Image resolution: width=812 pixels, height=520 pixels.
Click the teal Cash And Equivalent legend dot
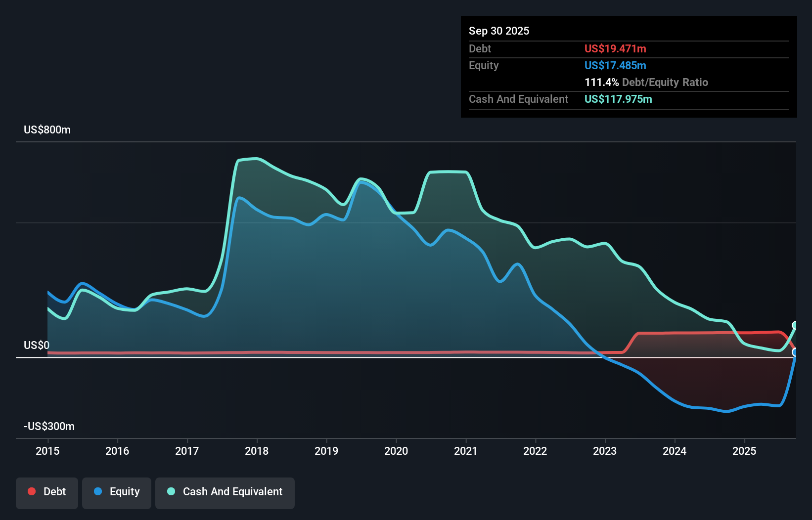pyautogui.click(x=171, y=491)
